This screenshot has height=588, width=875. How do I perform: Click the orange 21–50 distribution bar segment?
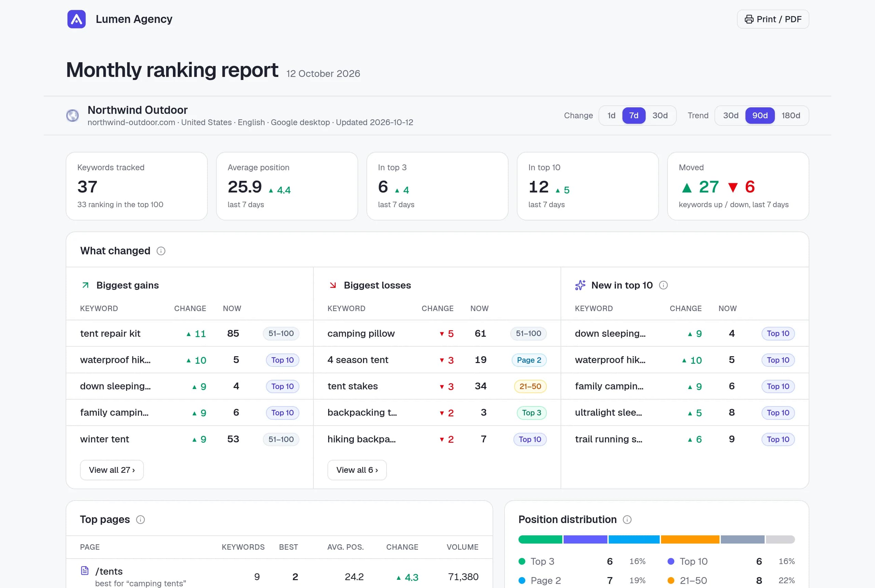[690, 539]
